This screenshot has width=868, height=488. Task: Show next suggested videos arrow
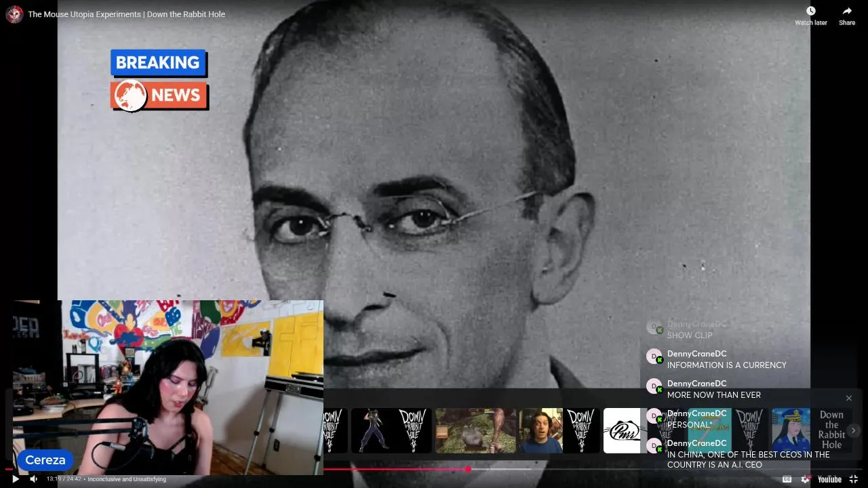854,430
